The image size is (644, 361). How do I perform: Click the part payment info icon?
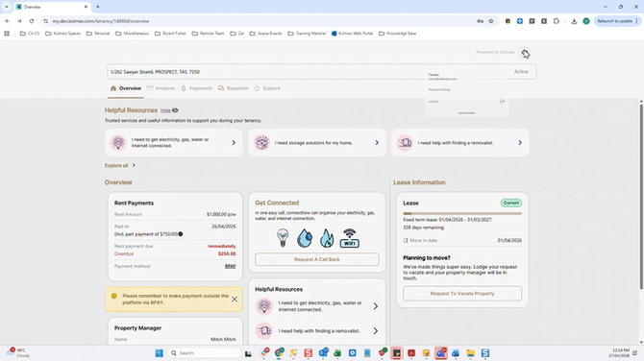coord(181,234)
